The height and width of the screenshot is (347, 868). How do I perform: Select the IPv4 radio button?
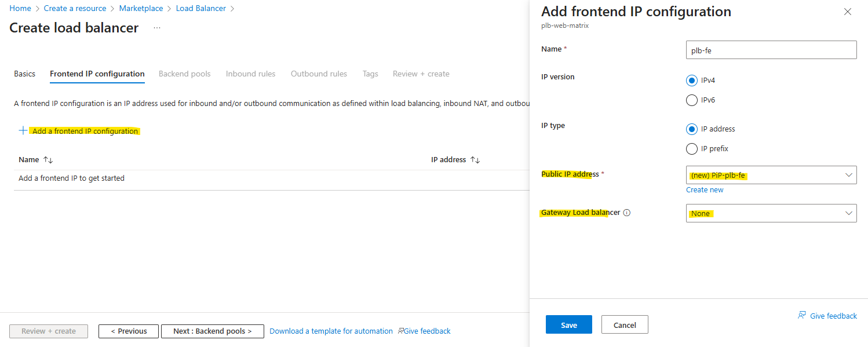(x=691, y=81)
